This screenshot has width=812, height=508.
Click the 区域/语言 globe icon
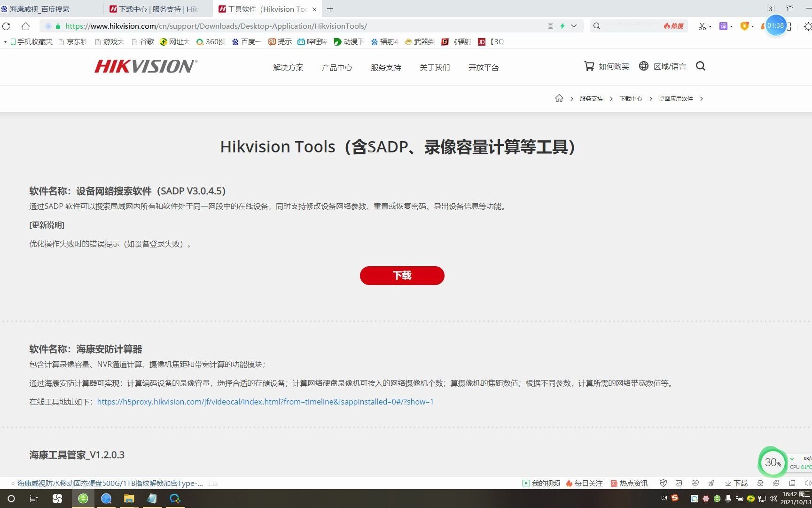pos(644,66)
